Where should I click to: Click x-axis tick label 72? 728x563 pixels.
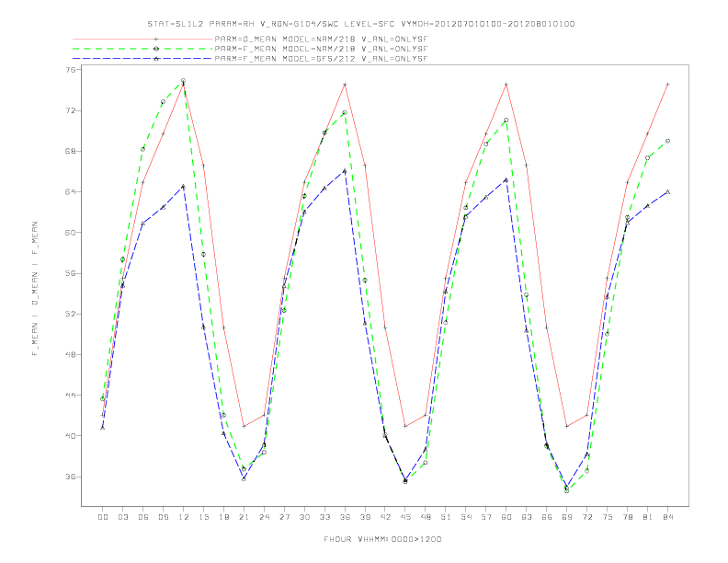[587, 517]
